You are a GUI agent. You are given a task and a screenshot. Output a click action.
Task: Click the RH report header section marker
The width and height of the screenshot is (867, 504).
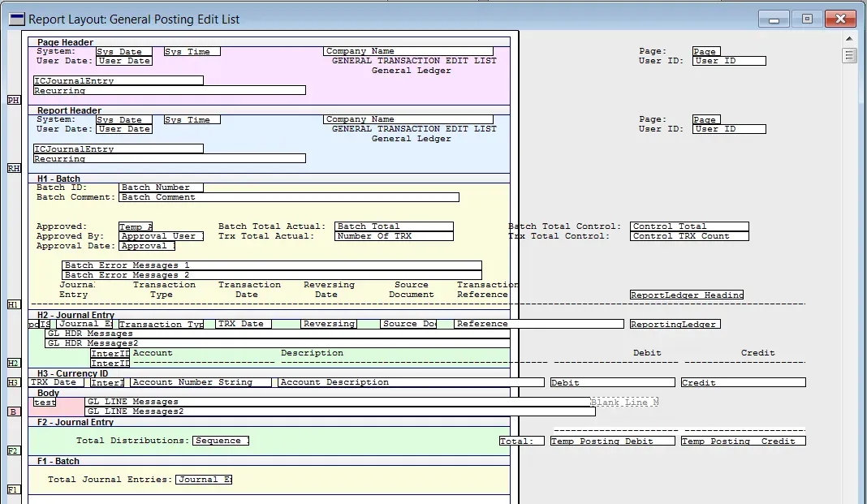13,168
